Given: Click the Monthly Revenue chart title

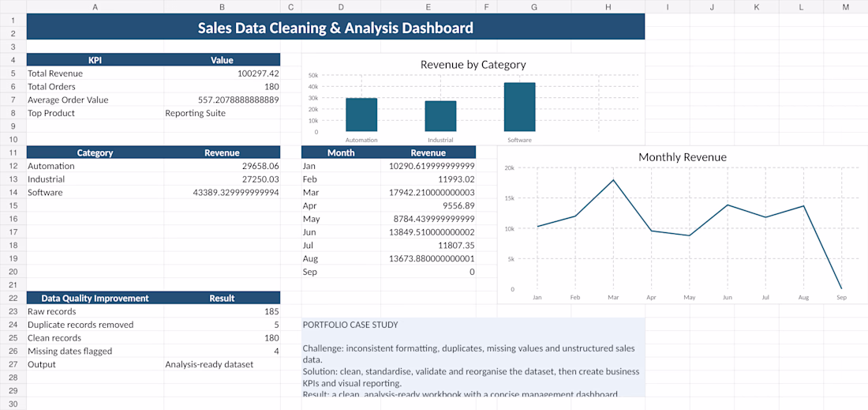Looking at the screenshot, I should (x=683, y=157).
